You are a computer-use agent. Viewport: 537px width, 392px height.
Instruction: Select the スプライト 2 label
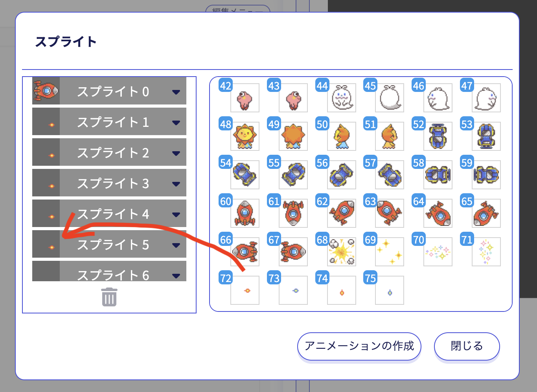[113, 153]
